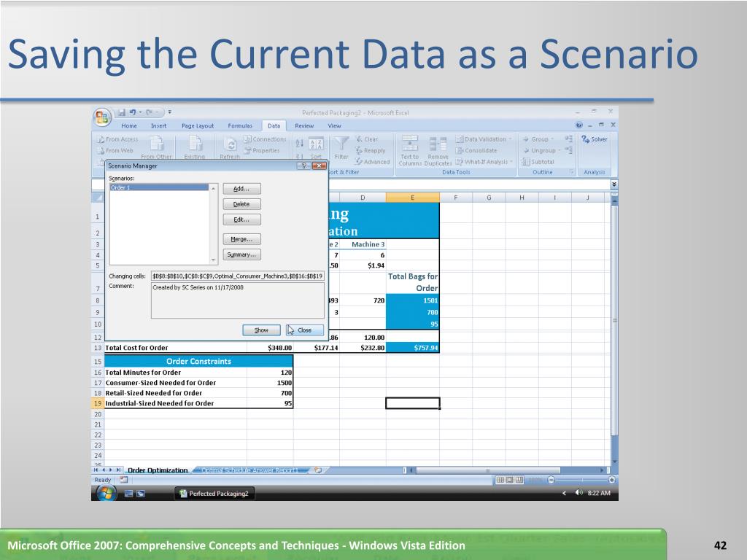The width and height of the screenshot is (747, 560).
Task: Open the Ungroup dropdown in Outline
Action: (542, 150)
